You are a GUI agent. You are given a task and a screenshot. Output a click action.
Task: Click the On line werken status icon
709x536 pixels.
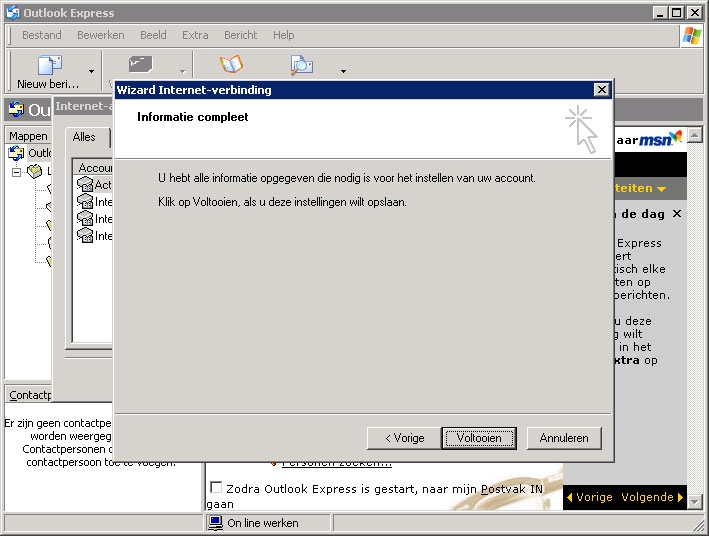tap(215, 523)
